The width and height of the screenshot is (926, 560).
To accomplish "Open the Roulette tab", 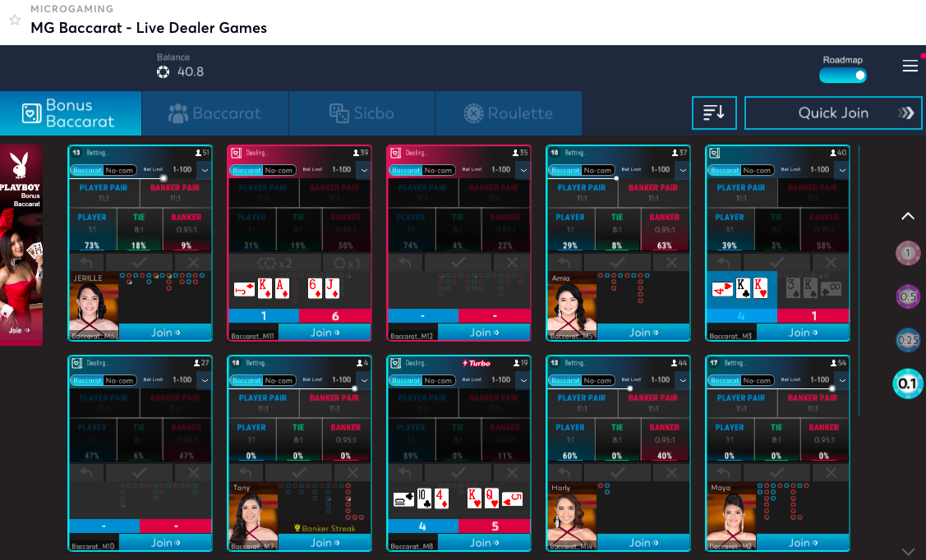I will [508, 113].
